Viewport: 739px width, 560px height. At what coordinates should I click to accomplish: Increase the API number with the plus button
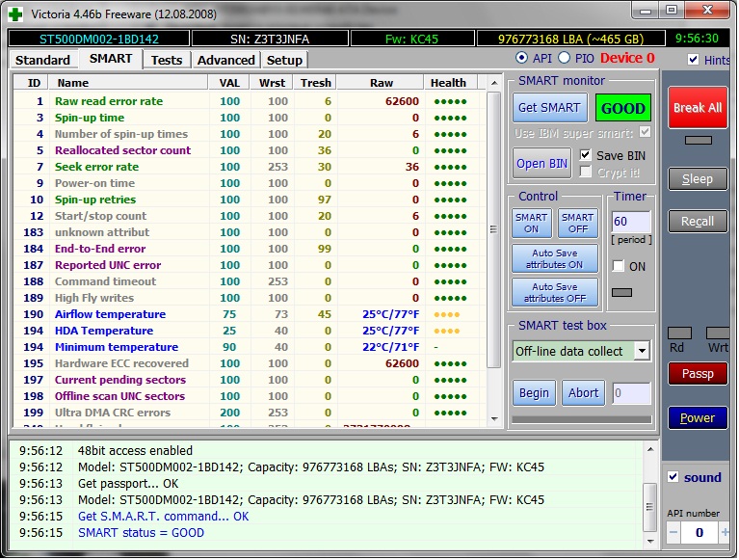click(725, 533)
